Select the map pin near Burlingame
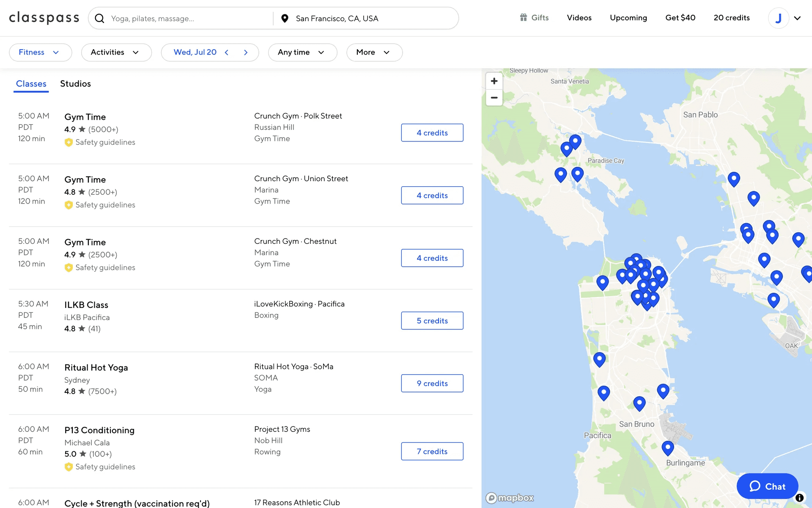 [x=667, y=447]
